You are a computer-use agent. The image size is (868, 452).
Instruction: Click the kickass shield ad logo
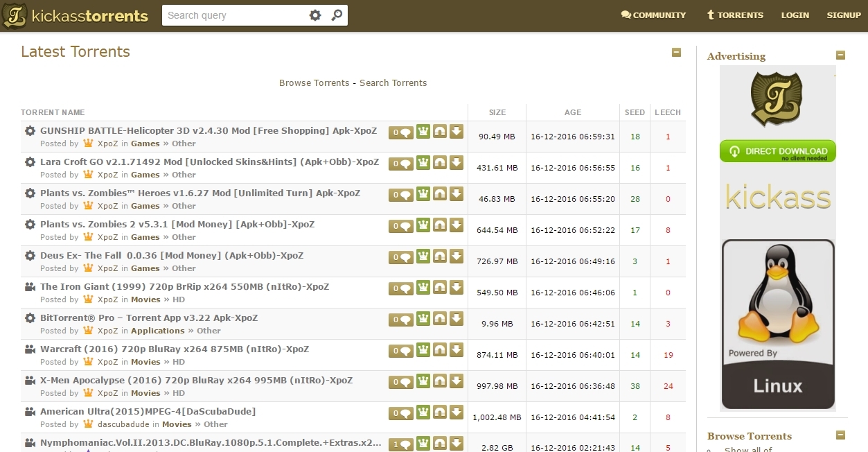click(x=777, y=99)
